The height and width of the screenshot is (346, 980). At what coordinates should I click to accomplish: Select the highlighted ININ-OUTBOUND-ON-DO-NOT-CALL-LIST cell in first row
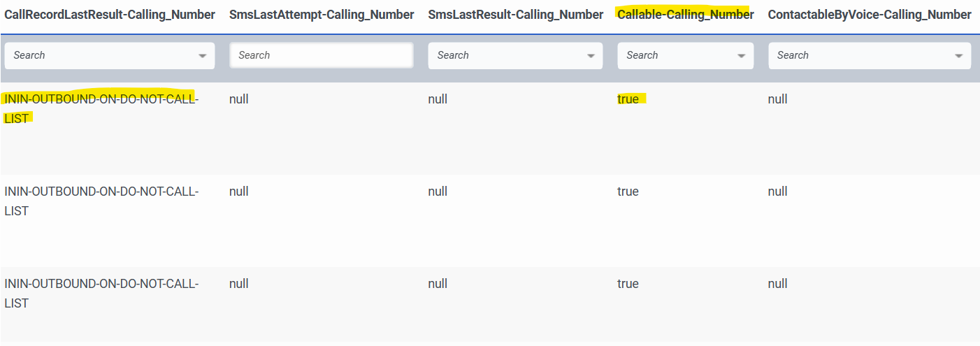(x=101, y=108)
